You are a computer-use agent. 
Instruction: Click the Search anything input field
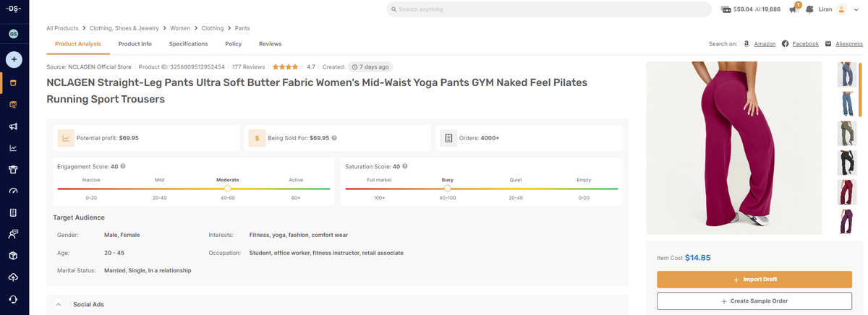click(550, 9)
